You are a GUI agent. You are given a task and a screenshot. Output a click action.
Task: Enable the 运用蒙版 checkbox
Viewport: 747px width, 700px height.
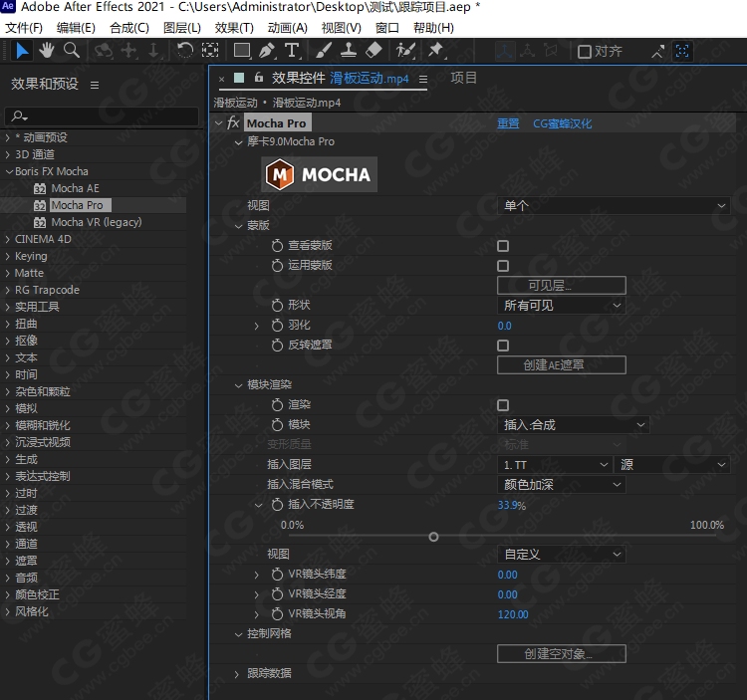tap(503, 266)
